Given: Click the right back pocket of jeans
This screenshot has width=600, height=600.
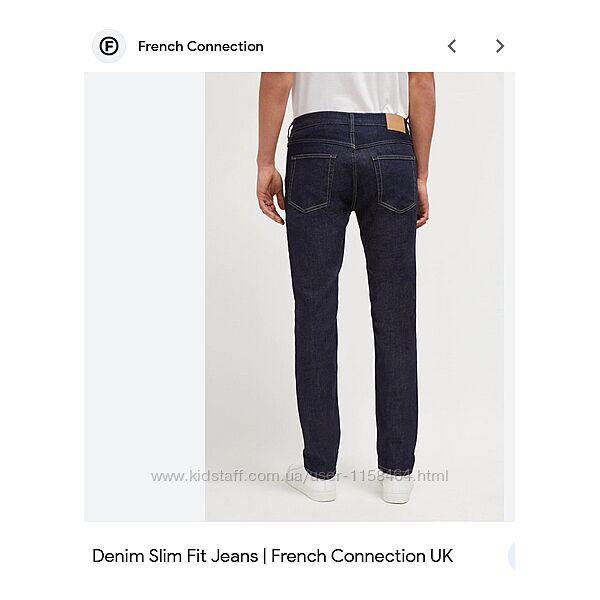Looking at the screenshot, I should (x=395, y=184).
